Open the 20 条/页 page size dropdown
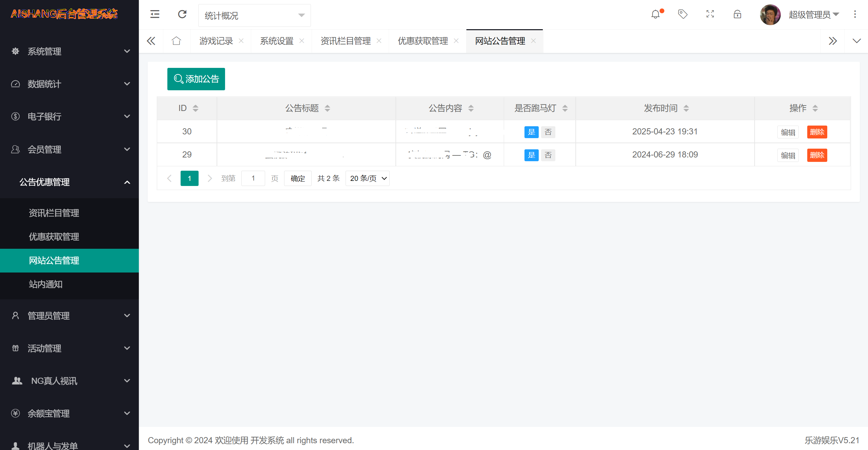 [368, 179]
